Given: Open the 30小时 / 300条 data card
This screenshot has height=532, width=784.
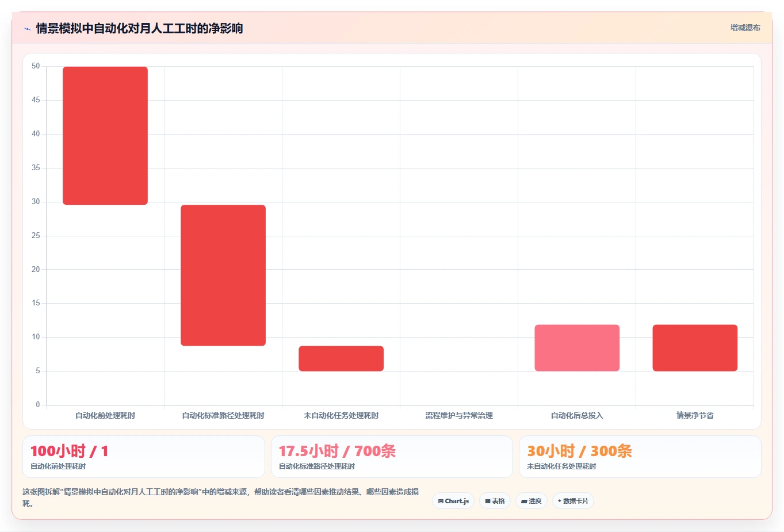Looking at the screenshot, I should (640, 457).
